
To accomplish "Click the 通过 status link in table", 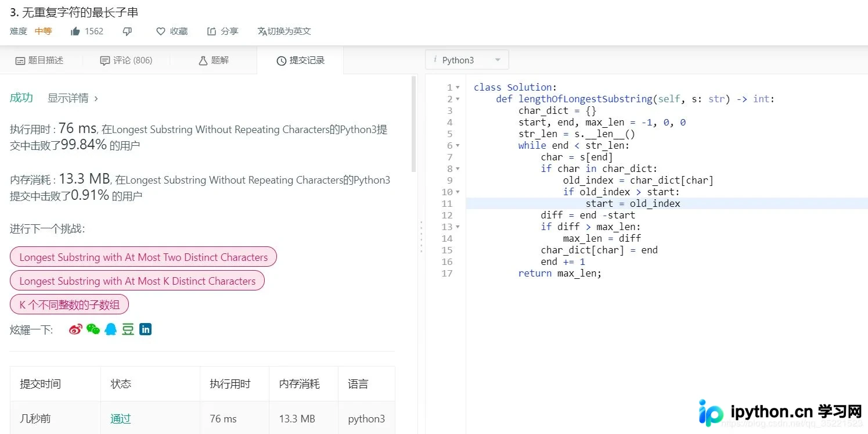I will 121,419.
